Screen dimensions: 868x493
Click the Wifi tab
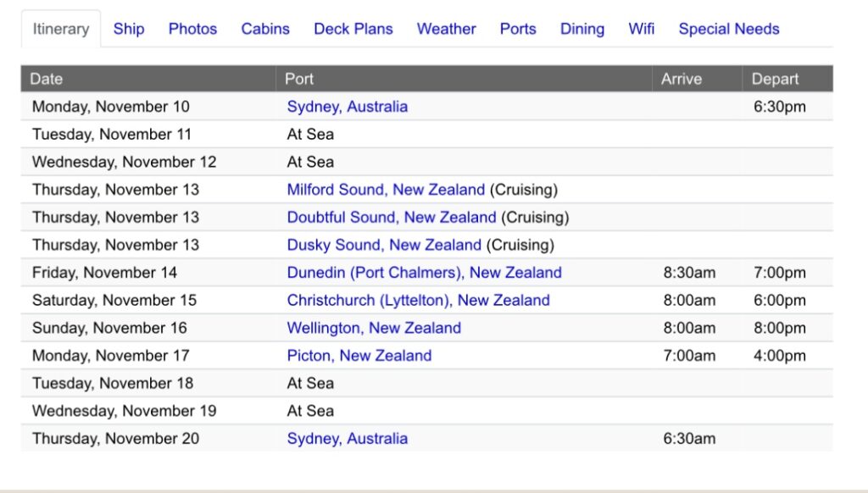click(x=642, y=29)
